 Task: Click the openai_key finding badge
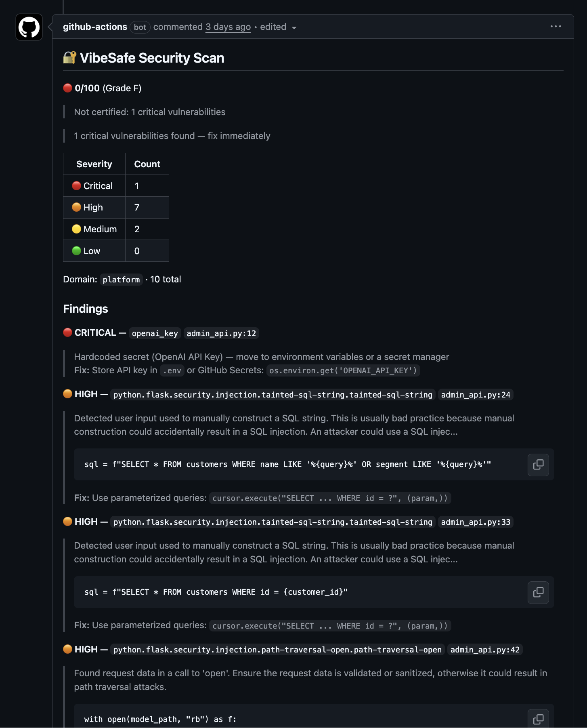(154, 333)
